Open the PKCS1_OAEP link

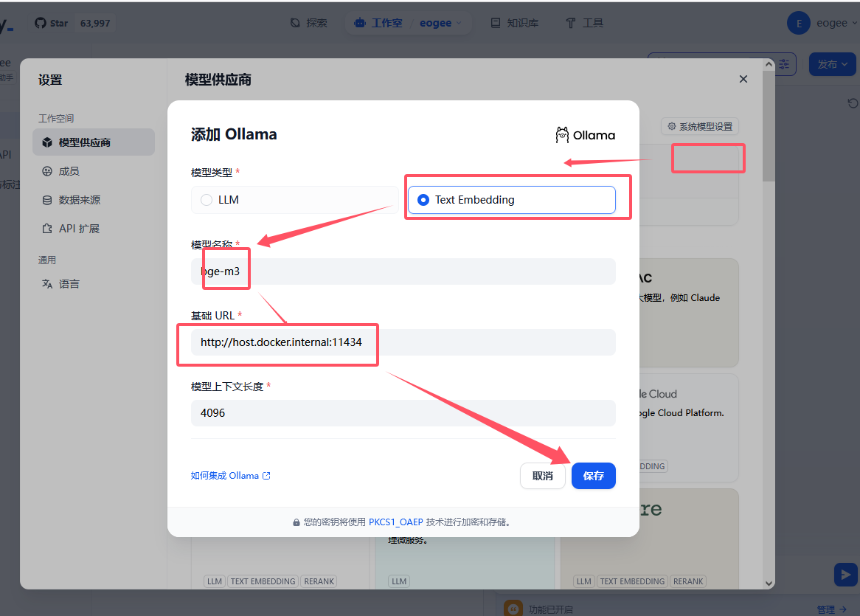tap(395, 522)
